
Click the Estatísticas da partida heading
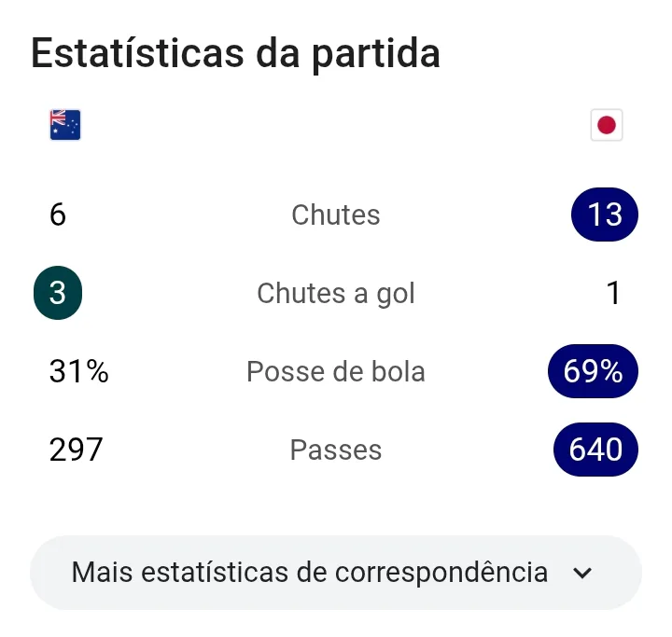click(236, 54)
